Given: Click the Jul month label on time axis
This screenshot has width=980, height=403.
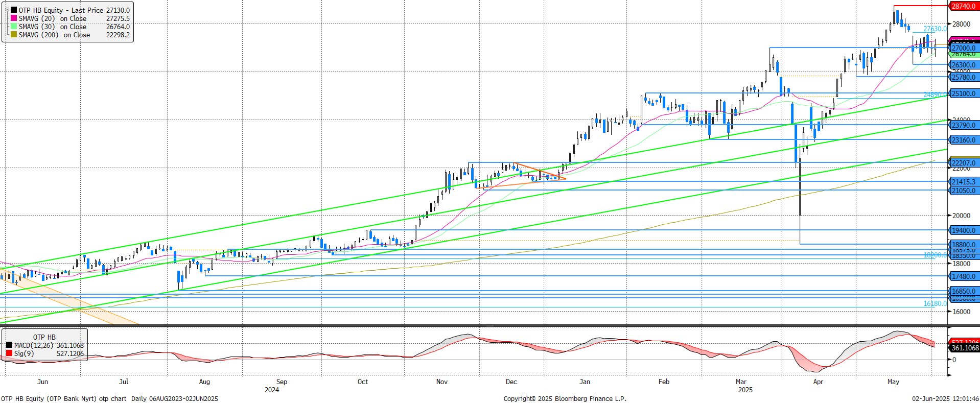Looking at the screenshot, I should point(124,382).
